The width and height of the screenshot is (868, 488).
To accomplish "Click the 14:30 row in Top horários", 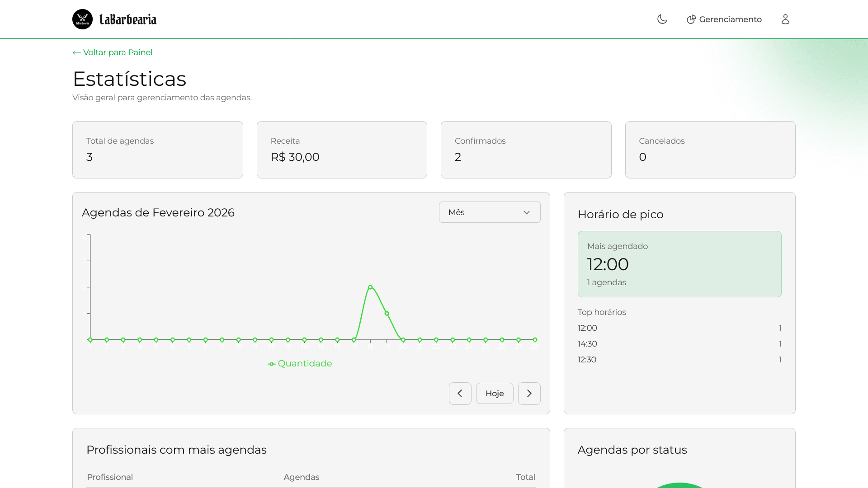I will [x=679, y=344].
